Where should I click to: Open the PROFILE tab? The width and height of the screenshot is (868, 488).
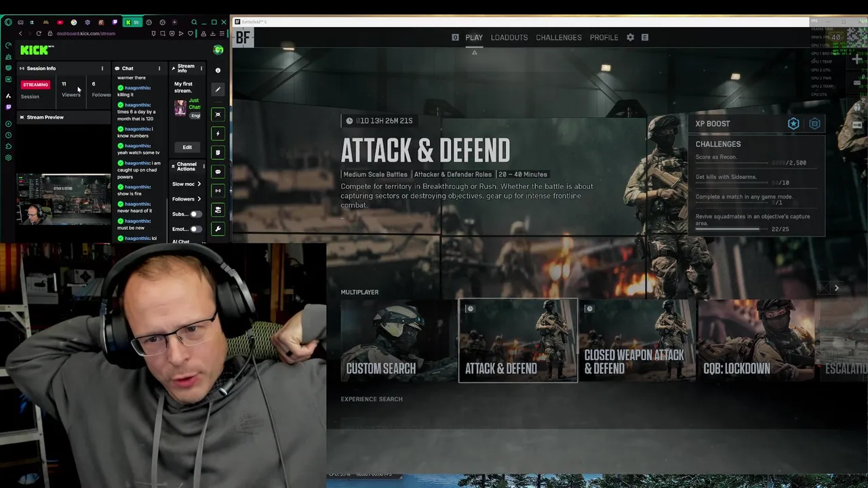pyautogui.click(x=604, y=37)
